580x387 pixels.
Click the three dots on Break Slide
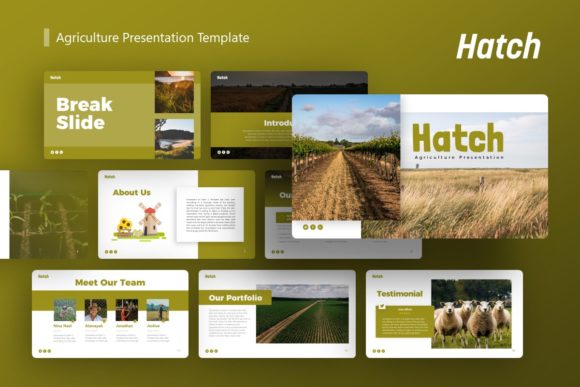57,152
